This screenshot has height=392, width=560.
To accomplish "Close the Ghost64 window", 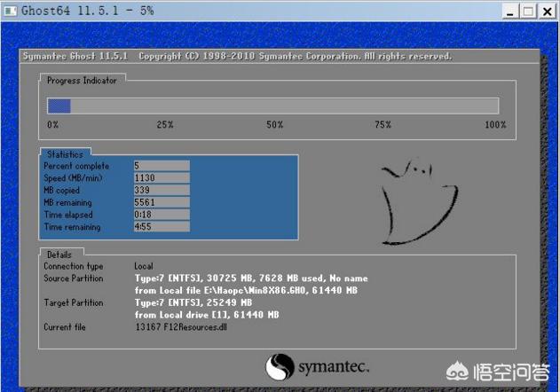I will (548, 12).
